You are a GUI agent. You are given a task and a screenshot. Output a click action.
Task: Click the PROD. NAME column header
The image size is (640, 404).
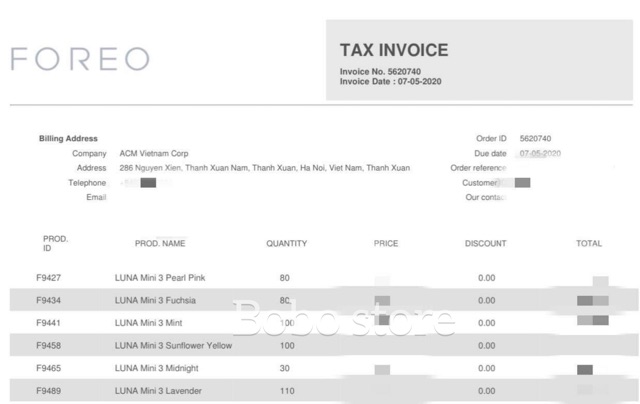160,244
